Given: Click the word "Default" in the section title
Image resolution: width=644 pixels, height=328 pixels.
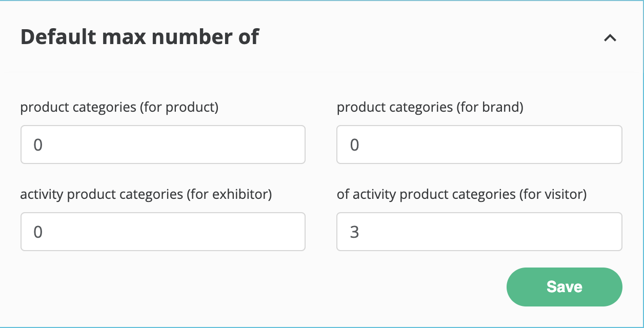Looking at the screenshot, I should (56, 37).
